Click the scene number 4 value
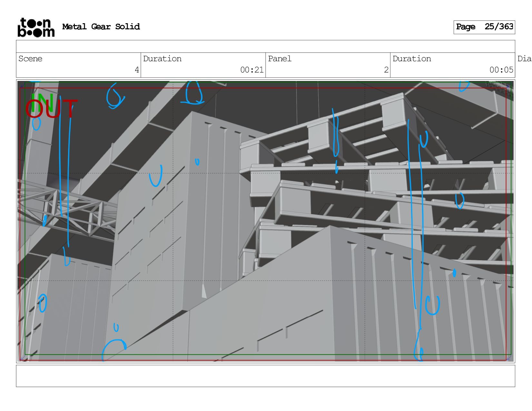This screenshot has height=411, width=532. [137, 70]
